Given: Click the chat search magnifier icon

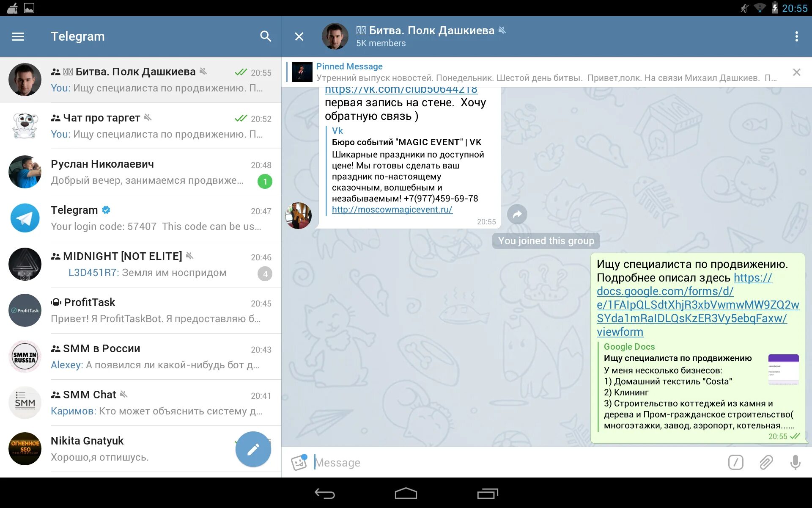Looking at the screenshot, I should 265,36.
